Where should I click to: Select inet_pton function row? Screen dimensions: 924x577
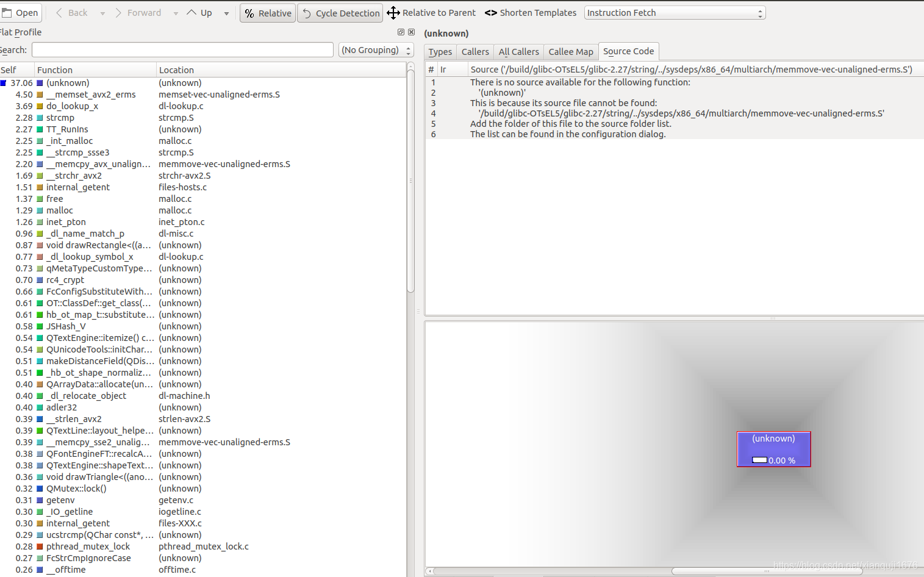202,222
